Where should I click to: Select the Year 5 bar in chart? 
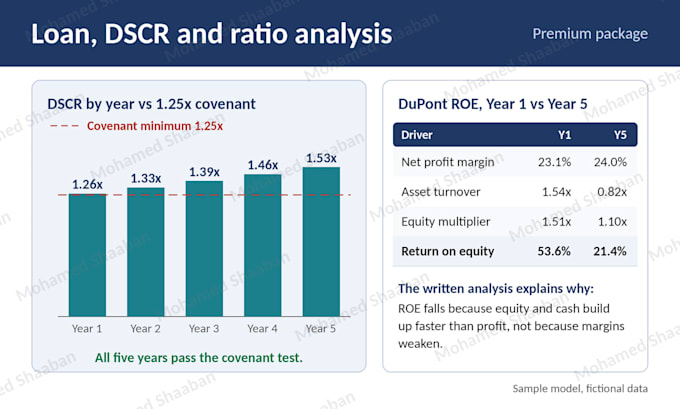pyautogui.click(x=321, y=242)
